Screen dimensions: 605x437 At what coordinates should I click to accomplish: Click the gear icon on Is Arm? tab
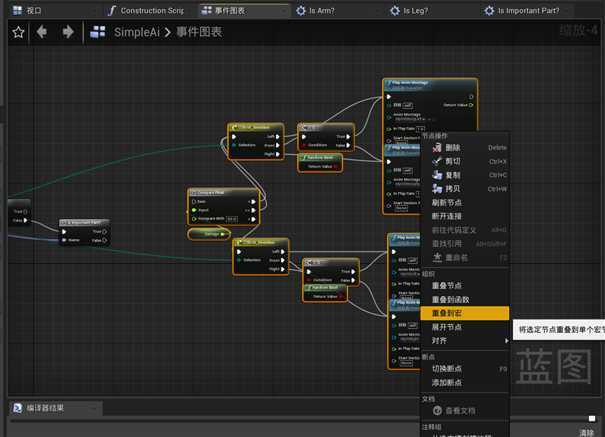pos(301,10)
